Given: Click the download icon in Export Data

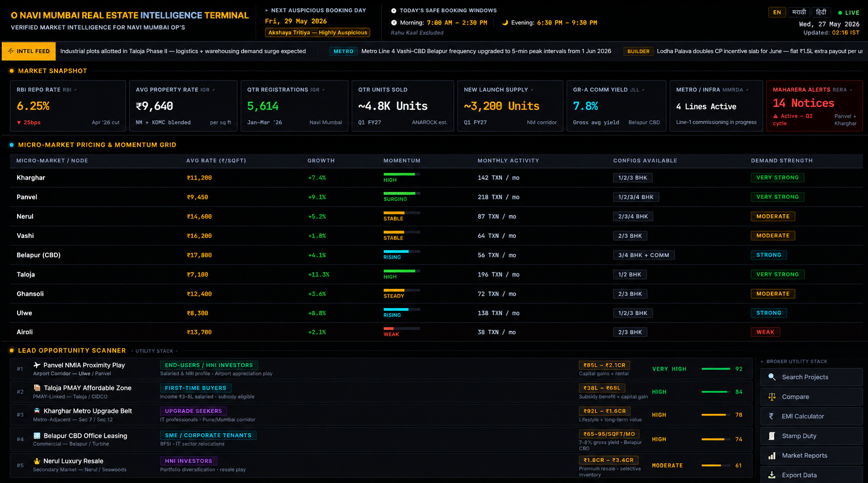Looking at the screenshot, I should [x=772, y=475].
